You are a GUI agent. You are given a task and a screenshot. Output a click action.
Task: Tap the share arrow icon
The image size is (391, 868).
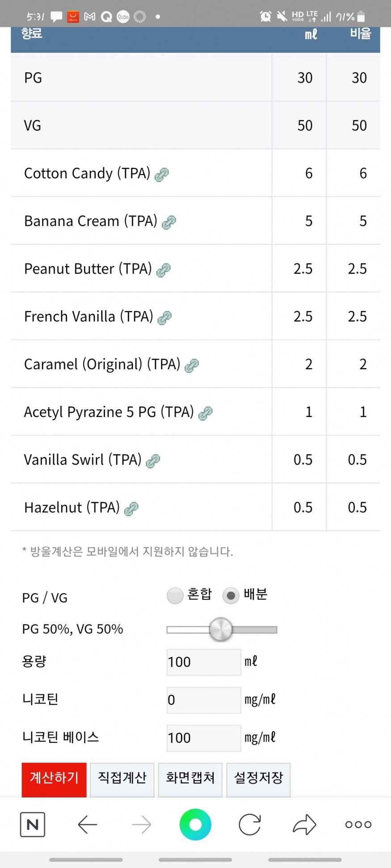[x=304, y=824]
